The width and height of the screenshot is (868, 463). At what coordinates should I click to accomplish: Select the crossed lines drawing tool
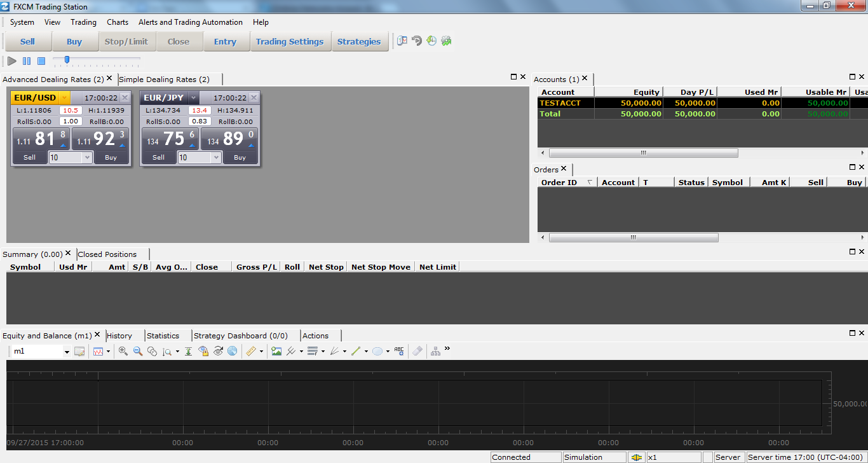click(x=290, y=351)
